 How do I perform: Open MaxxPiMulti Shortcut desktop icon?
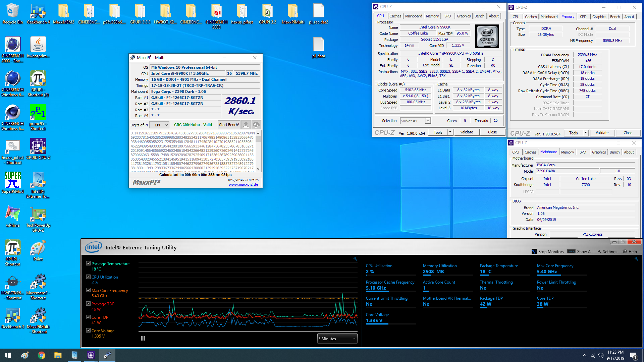[x=38, y=320]
